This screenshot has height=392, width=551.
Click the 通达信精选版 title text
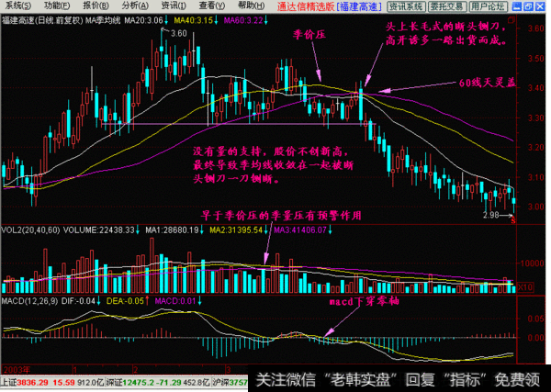tap(306, 6)
